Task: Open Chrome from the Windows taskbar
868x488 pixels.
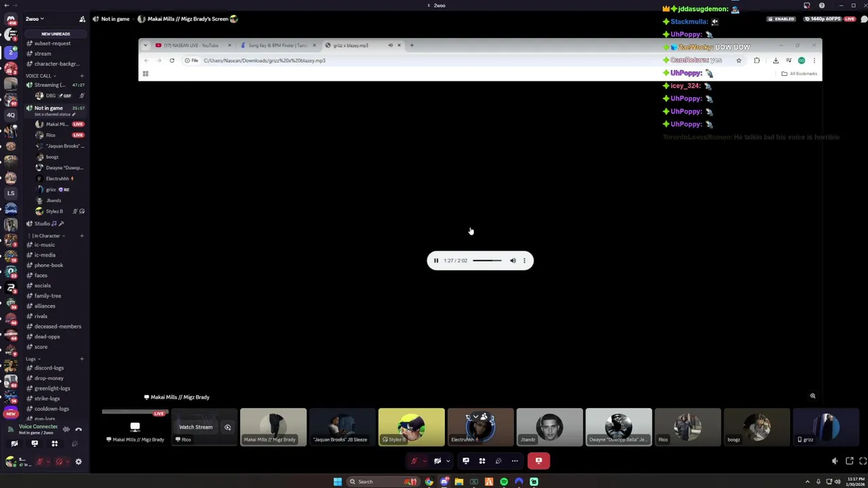Action: [429, 482]
